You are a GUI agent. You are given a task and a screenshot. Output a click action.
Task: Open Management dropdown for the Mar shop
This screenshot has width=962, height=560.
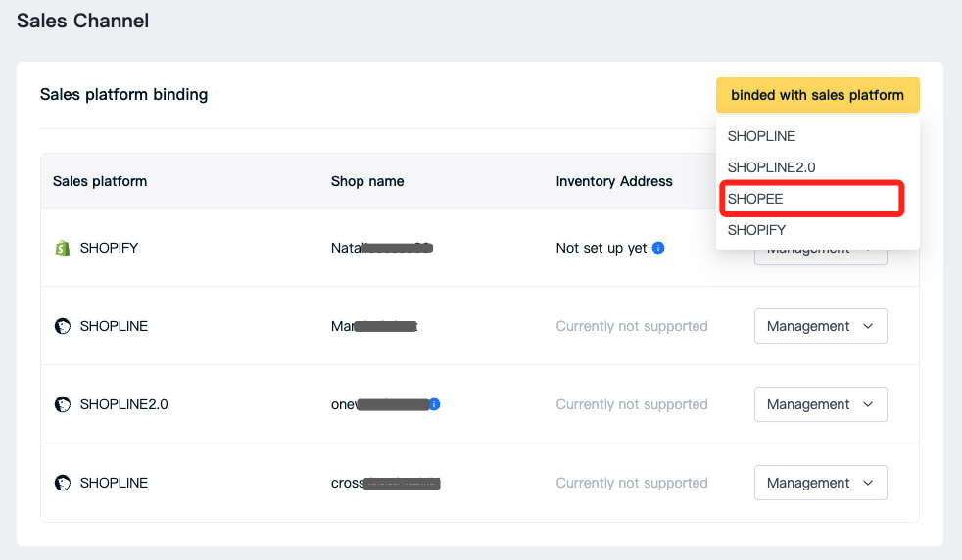(820, 326)
